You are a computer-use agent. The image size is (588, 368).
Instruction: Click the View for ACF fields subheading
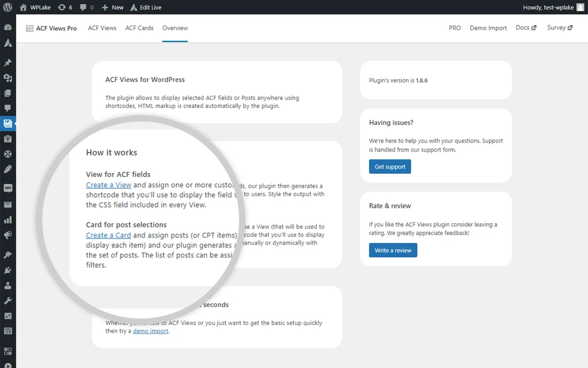[118, 174]
